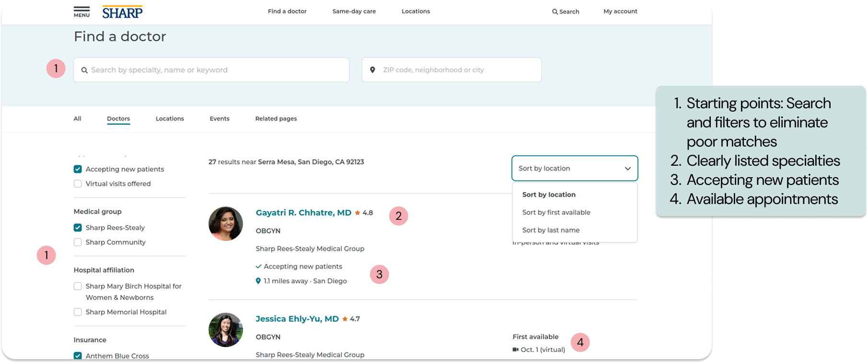Click the Find a doctor page heading
868x363 pixels.
[120, 36]
